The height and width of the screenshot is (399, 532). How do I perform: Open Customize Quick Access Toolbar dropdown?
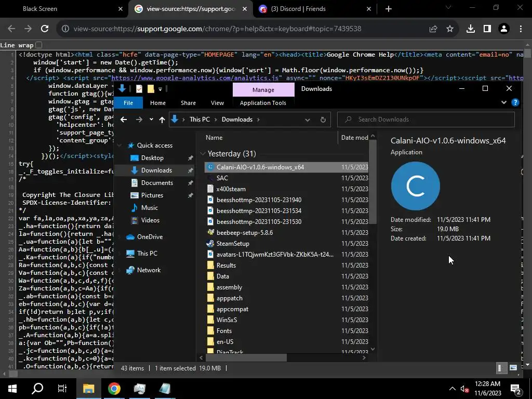click(160, 89)
